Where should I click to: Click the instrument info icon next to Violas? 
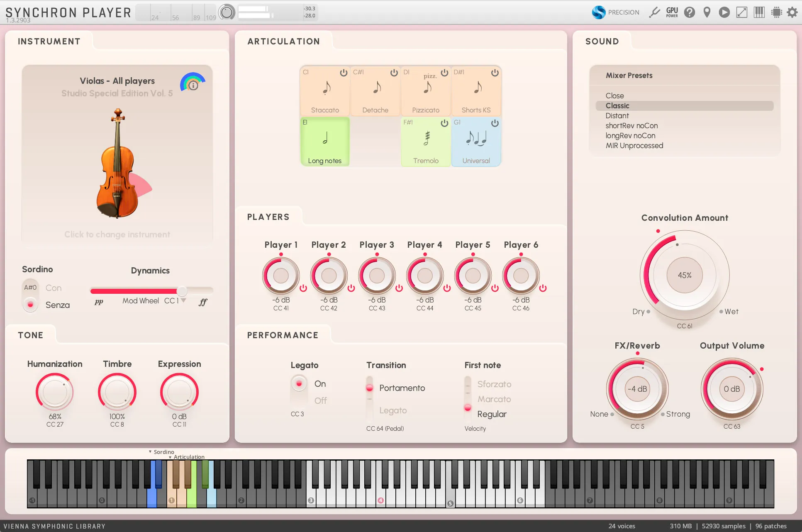point(193,85)
